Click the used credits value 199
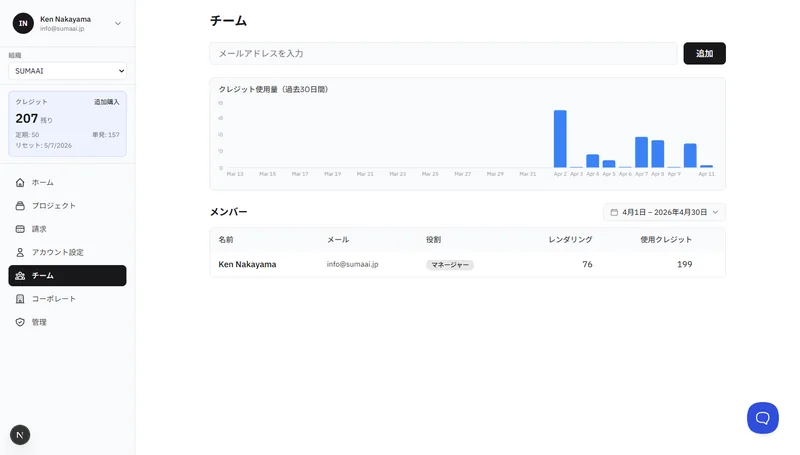 [684, 264]
